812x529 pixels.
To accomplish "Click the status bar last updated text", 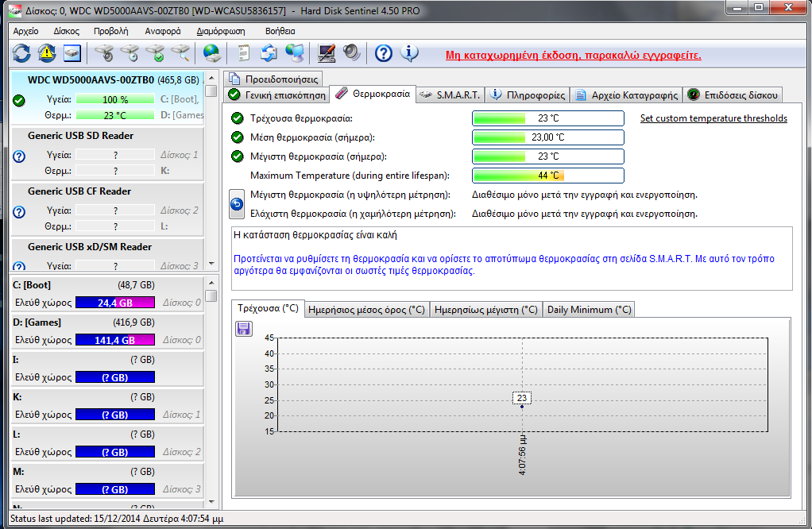I will [117, 519].
